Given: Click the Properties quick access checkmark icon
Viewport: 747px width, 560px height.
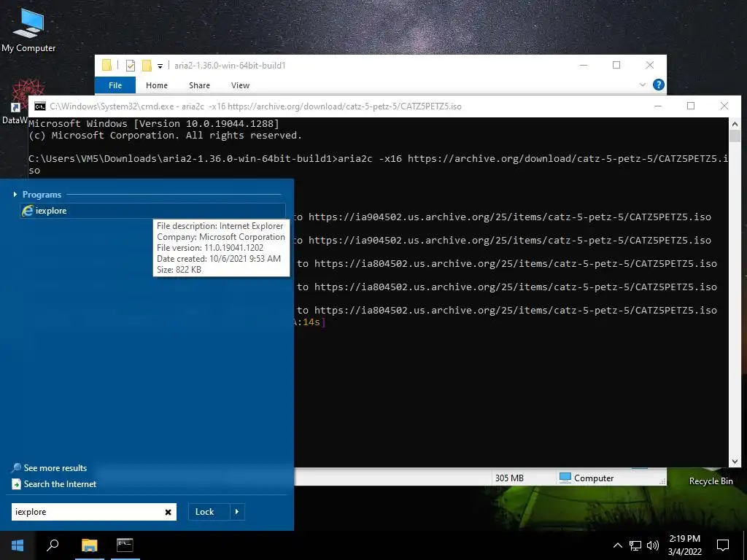Looking at the screenshot, I should pos(130,65).
